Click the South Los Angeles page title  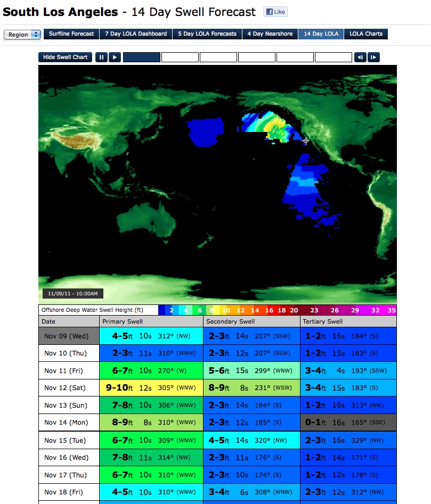(61, 12)
